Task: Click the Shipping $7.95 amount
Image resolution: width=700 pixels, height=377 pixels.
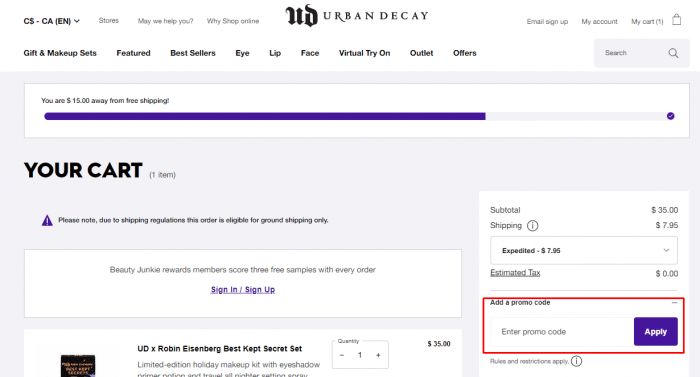Action: pos(667,225)
